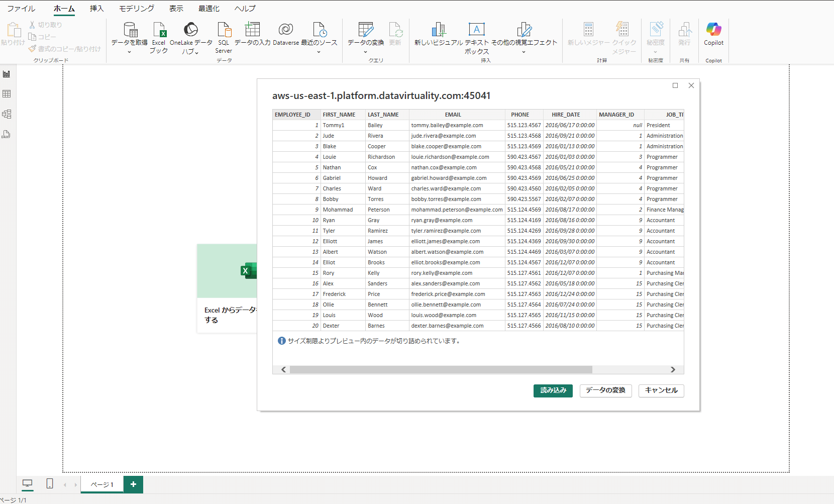Click the データの変換 button in the dialog
Viewport: 834px width, 504px height.
point(605,390)
